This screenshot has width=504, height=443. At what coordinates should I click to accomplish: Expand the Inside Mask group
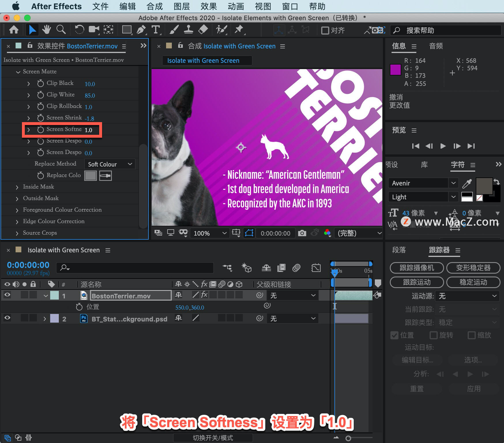tap(17, 187)
